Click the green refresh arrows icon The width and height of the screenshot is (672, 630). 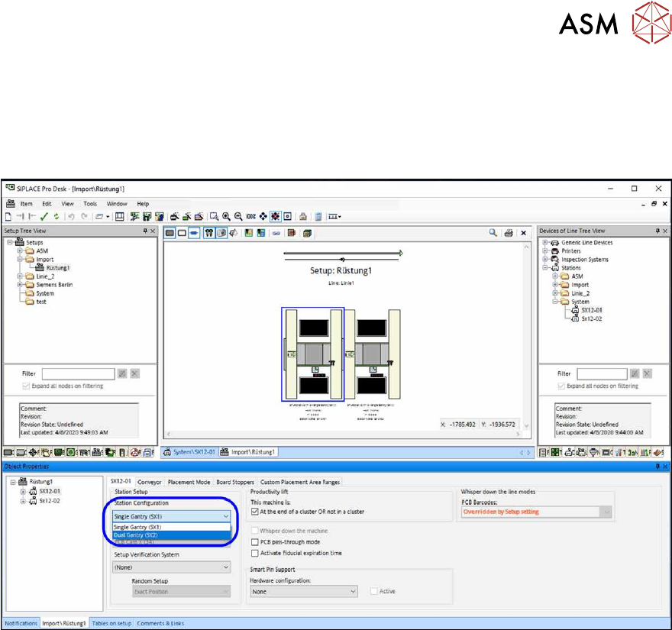pos(57,217)
